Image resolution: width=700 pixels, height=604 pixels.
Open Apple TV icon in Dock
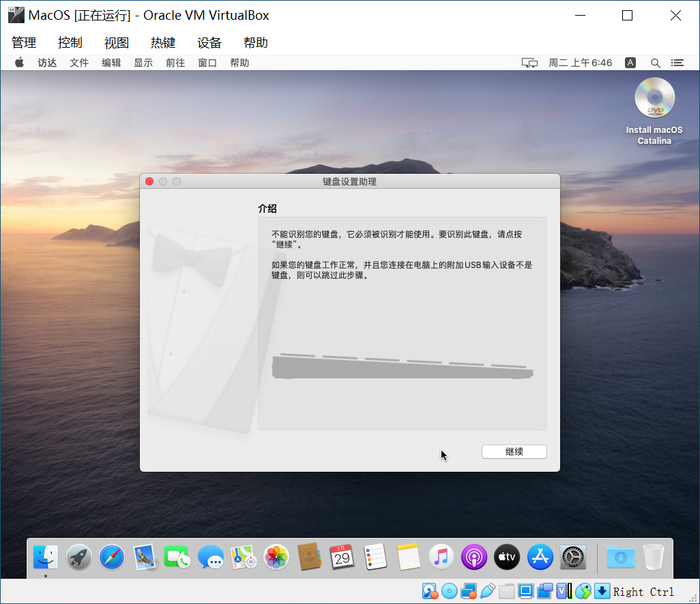click(x=507, y=558)
